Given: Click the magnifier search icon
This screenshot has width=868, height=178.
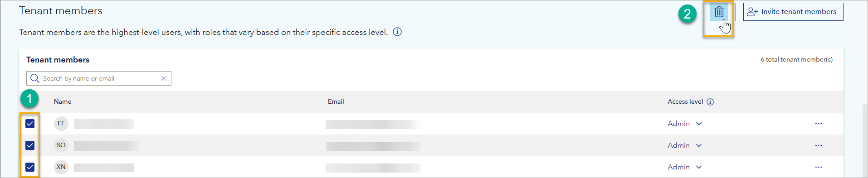Looking at the screenshot, I should pyautogui.click(x=34, y=78).
